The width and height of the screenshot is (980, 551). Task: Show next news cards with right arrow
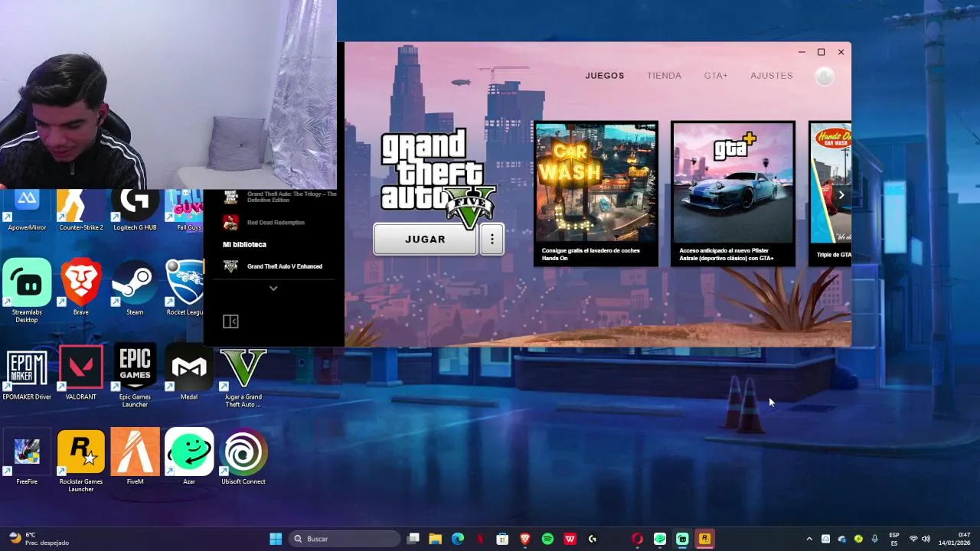(841, 194)
